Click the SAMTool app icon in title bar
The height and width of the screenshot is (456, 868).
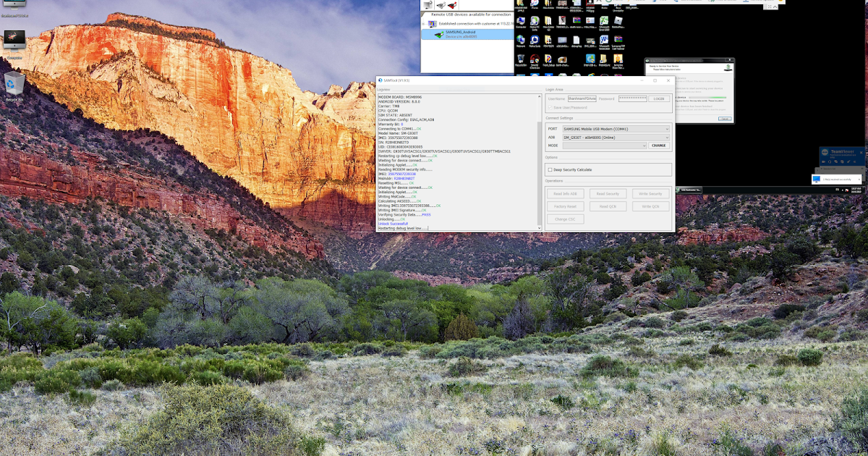380,80
